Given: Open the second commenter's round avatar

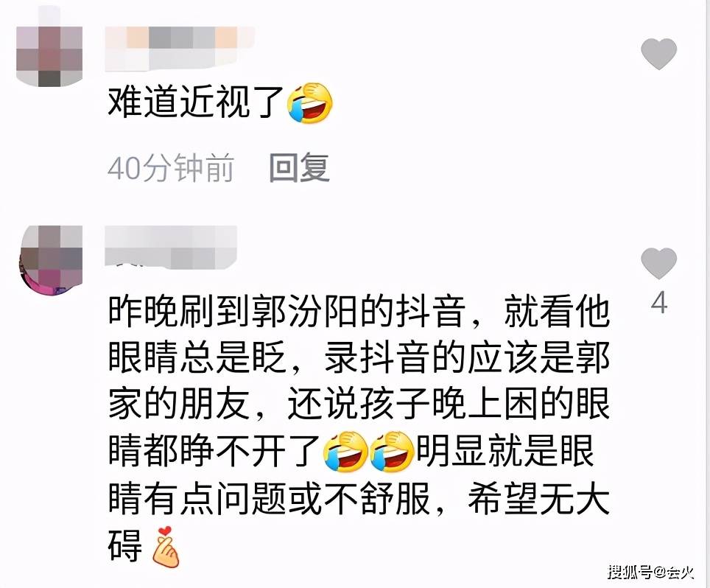Looking at the screenshot, I should 50,259.
